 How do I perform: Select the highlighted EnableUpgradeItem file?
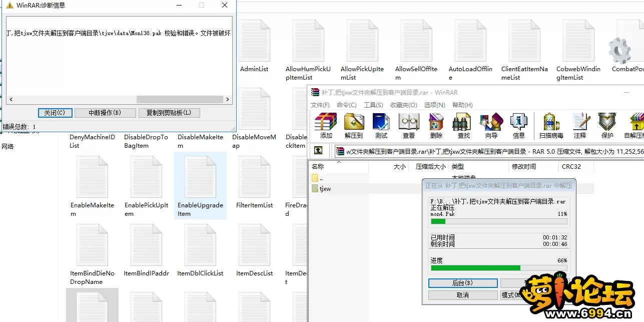(200, 186)
